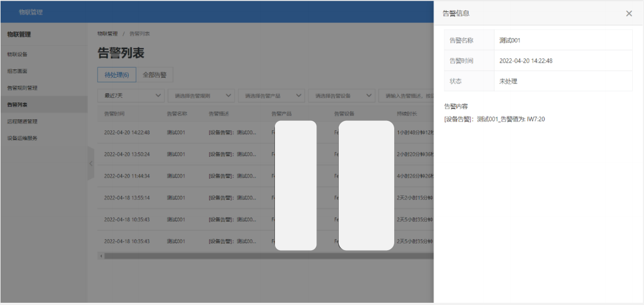The width and height of the screenshot is (644, 305).
Task: Switch to the 待处理(6) tab
Action: [116, 75]
